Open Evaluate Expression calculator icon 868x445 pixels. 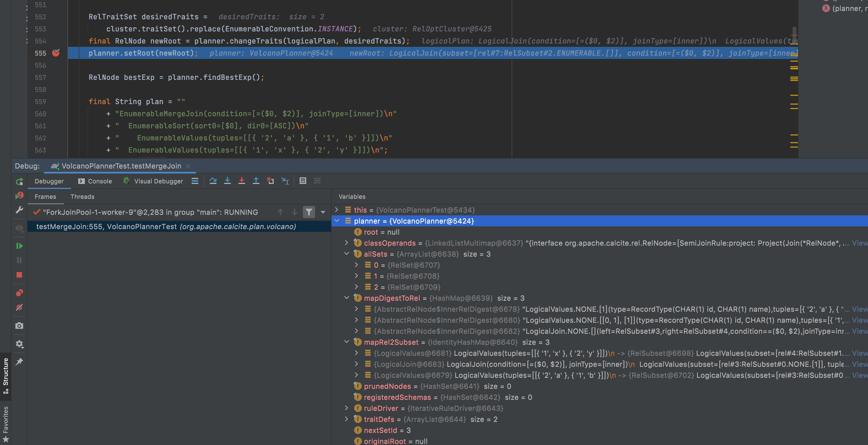click(303, 181)
